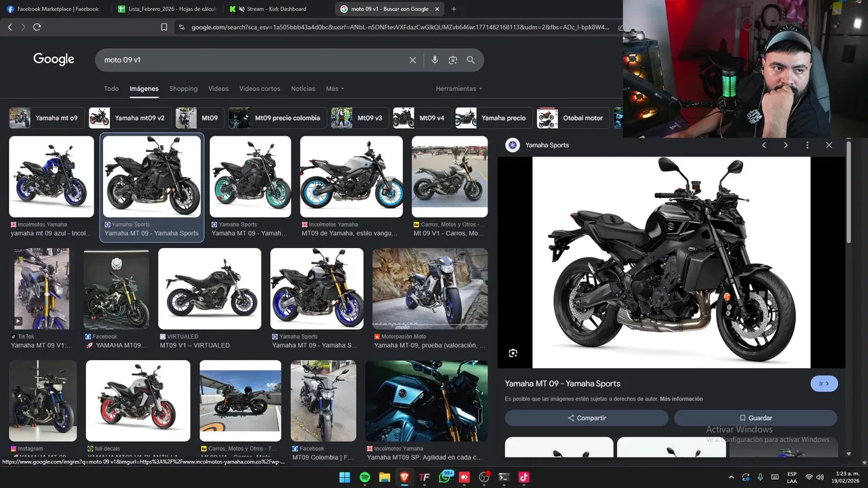Screen dimensions: 868x488
Task: Show next image in the preview panel
Action: [x=786, y=145]
